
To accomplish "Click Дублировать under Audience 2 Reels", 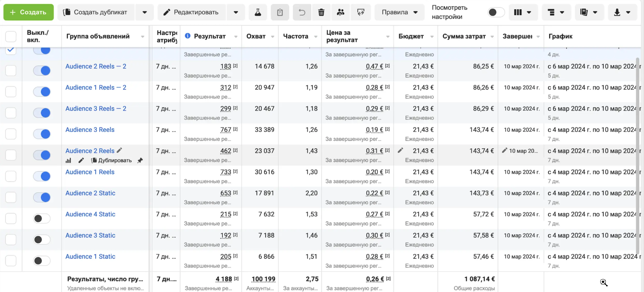I will coord(111,160).
